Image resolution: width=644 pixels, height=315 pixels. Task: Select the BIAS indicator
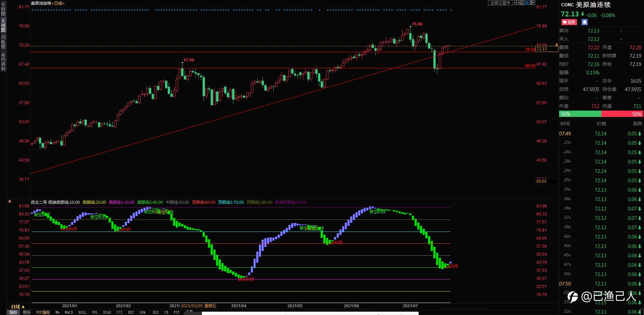pyautogui.click(x=107, y=312)
